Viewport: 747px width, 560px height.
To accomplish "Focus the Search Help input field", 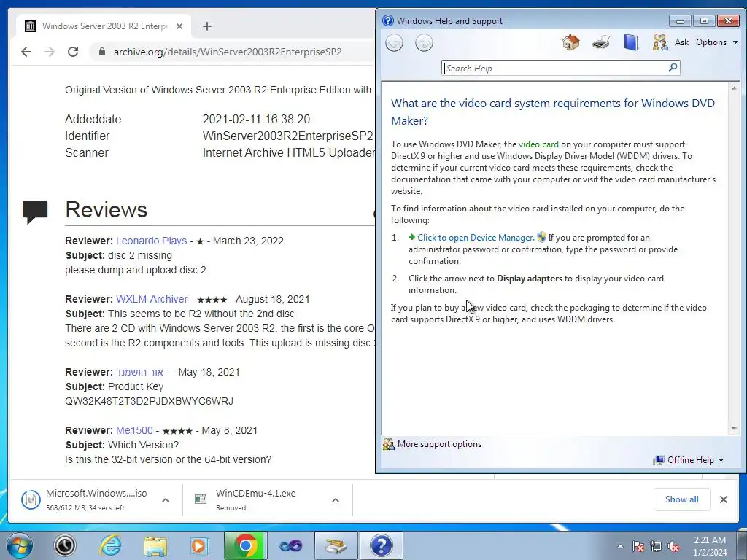I will 555,68.
